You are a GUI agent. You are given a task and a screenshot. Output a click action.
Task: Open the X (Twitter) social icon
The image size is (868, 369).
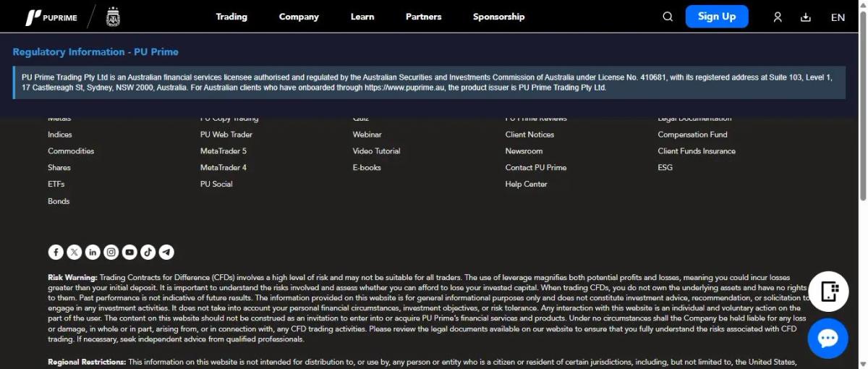[75, 252]
